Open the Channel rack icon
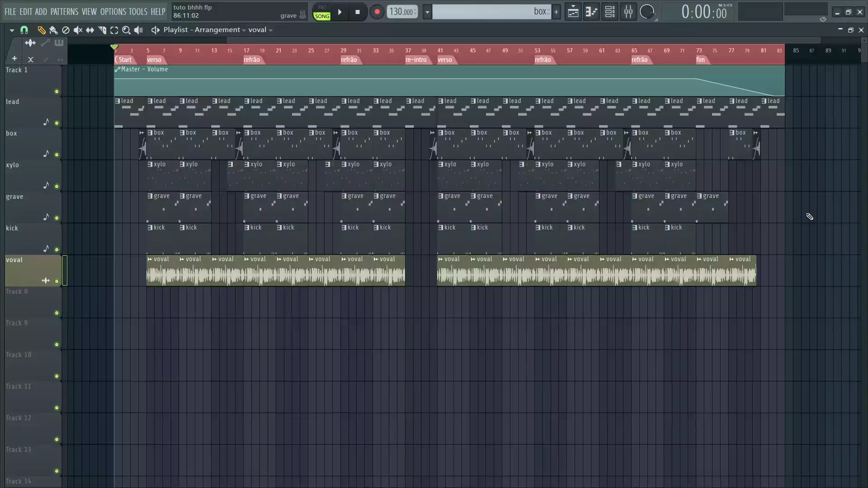The height and width of the screenshot is (488, 868). pos(610,12)
